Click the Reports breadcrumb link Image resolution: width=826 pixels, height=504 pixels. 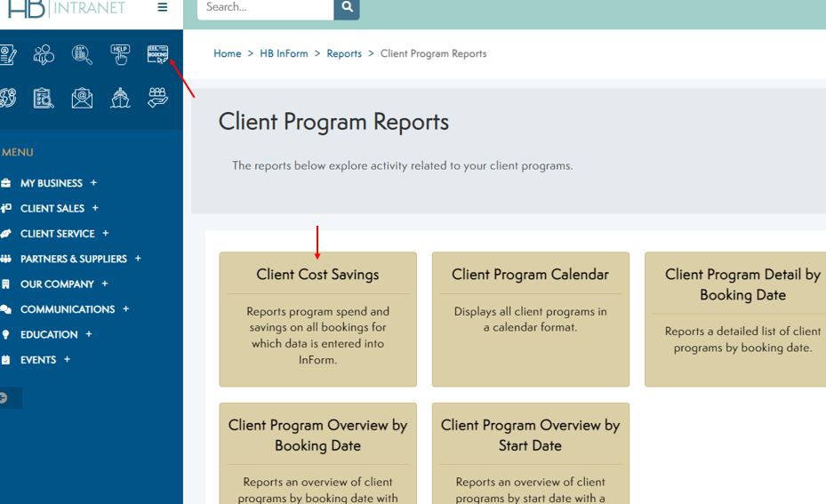coord(344,54)
